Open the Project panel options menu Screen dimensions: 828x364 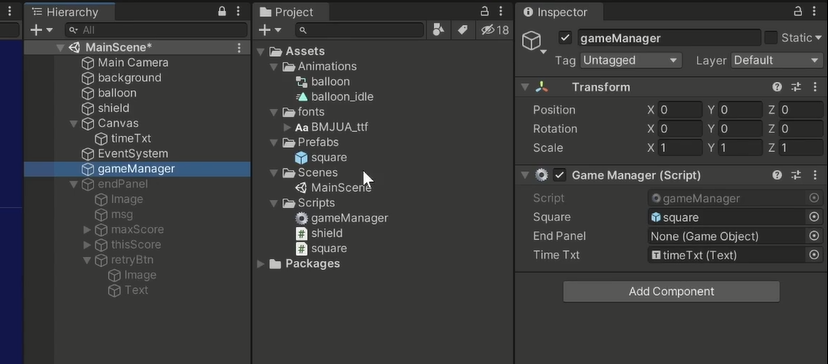click(501, 12)
